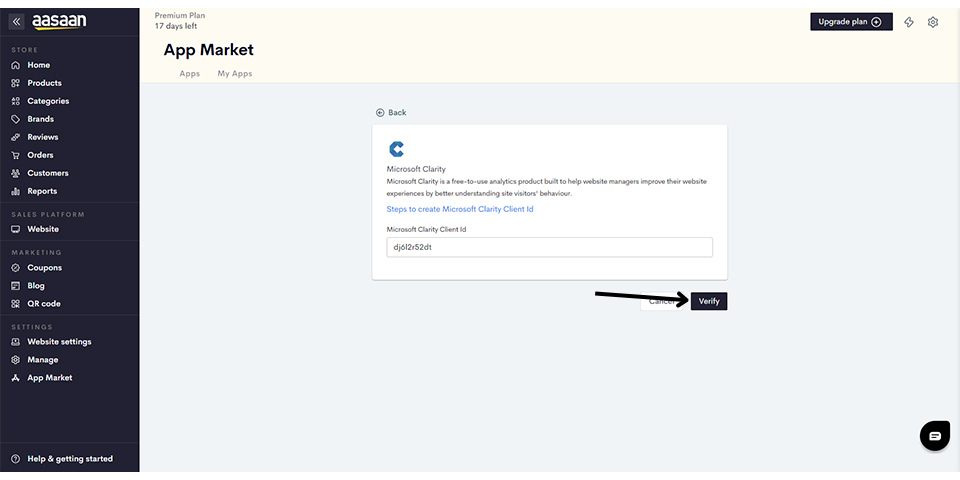Open the QR code page
The width and height of the screenshot is (960, 480).
click(x=44, y=304)
